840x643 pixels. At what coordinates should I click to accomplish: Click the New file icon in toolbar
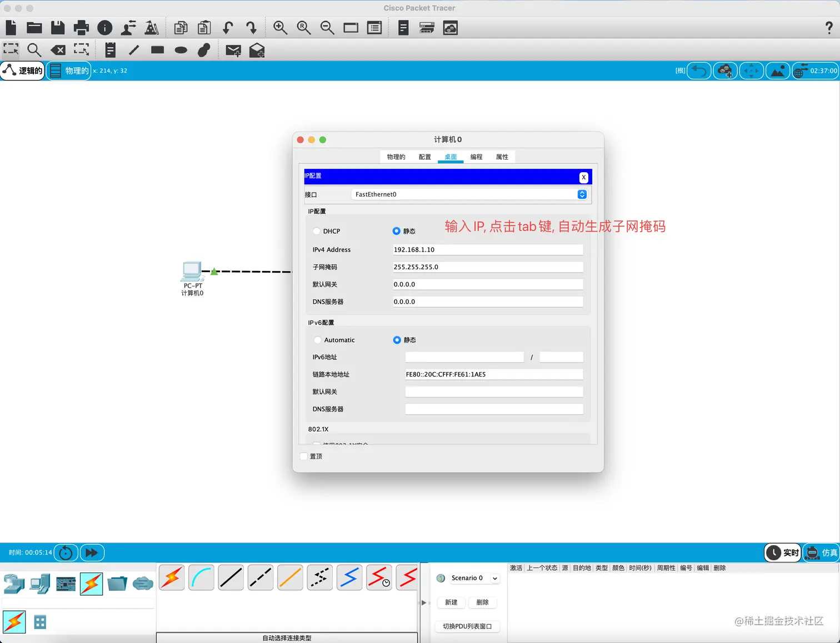click(x=11, y=27)
